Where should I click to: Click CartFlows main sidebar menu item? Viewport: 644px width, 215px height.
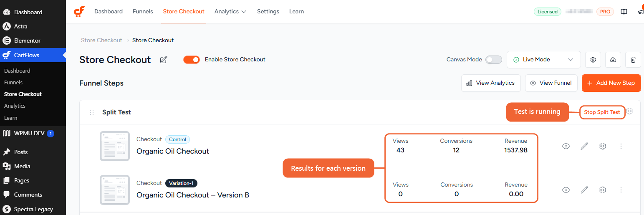coord(33,55)
